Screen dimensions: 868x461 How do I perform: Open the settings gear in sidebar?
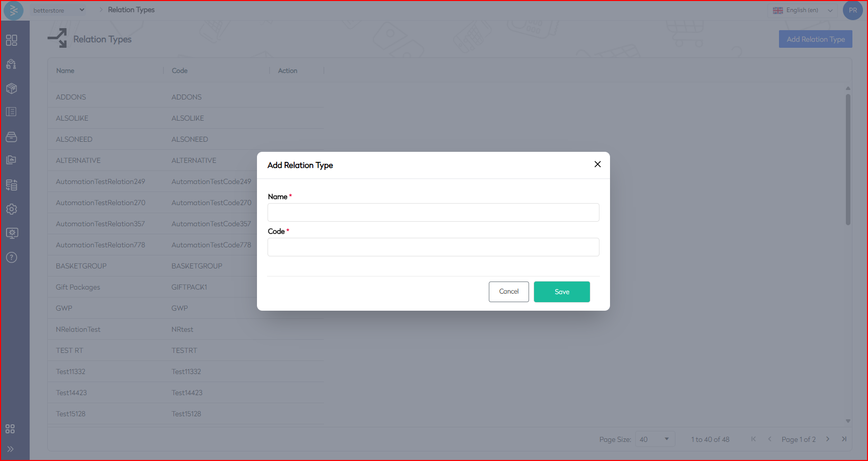[12, 209]
